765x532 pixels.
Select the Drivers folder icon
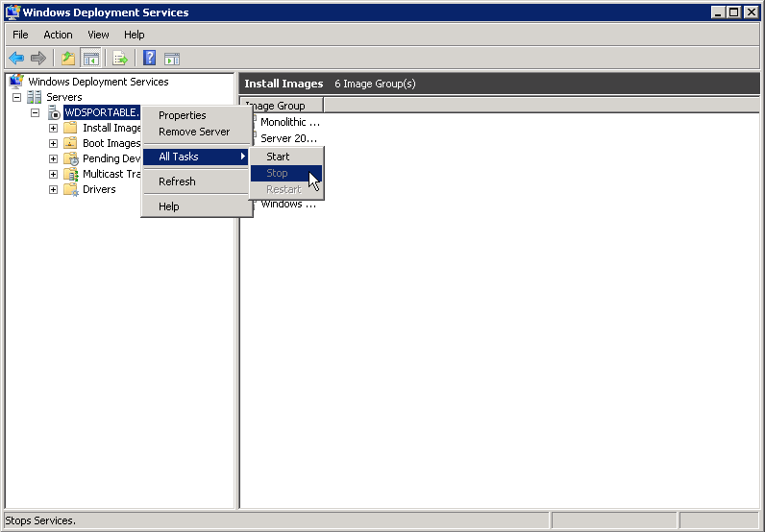coord(70,189)
